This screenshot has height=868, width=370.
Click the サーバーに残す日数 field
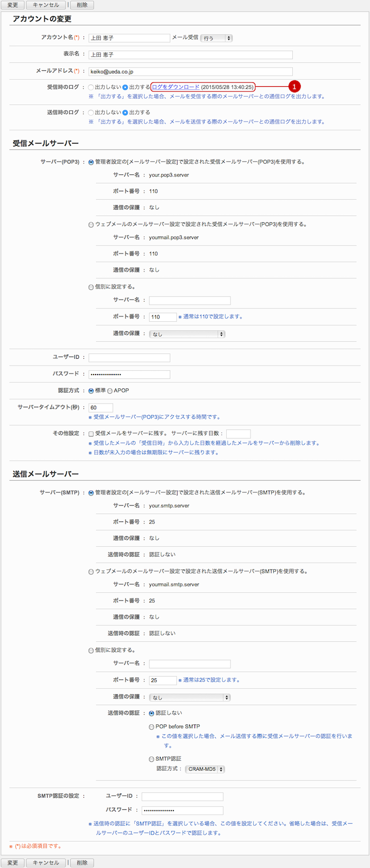pos(238,434)
